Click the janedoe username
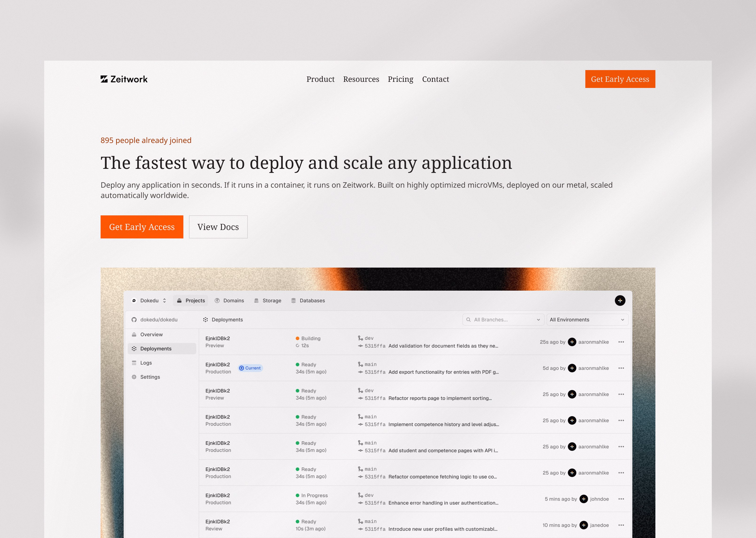Image resolution: width=756 pixels, height=538 pixels. pos(599,525)
